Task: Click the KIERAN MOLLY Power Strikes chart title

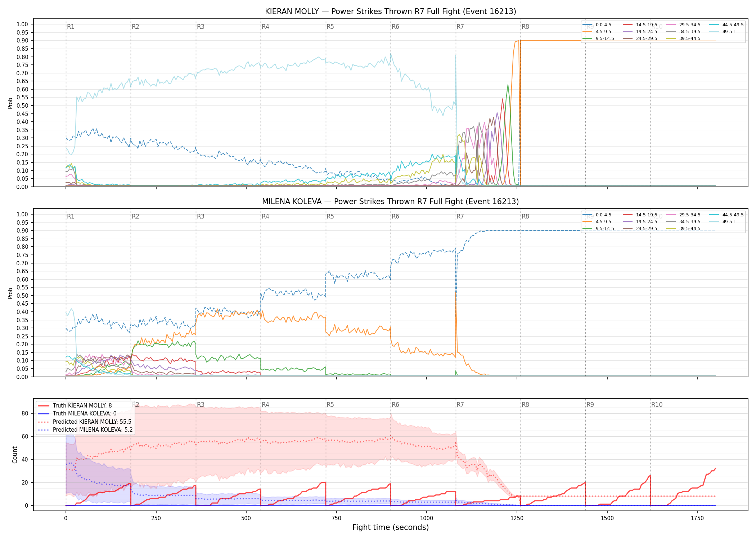Action: pyautogui.click(x=391, y=12)
